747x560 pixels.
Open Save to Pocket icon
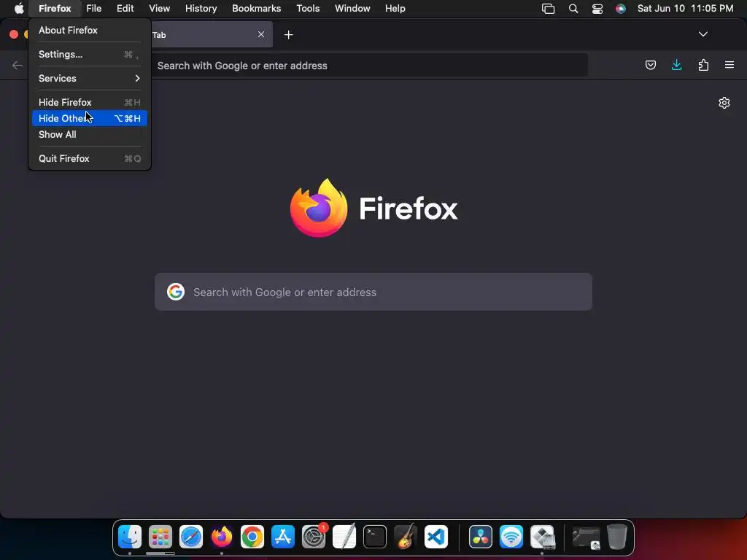tap(650, 65)
